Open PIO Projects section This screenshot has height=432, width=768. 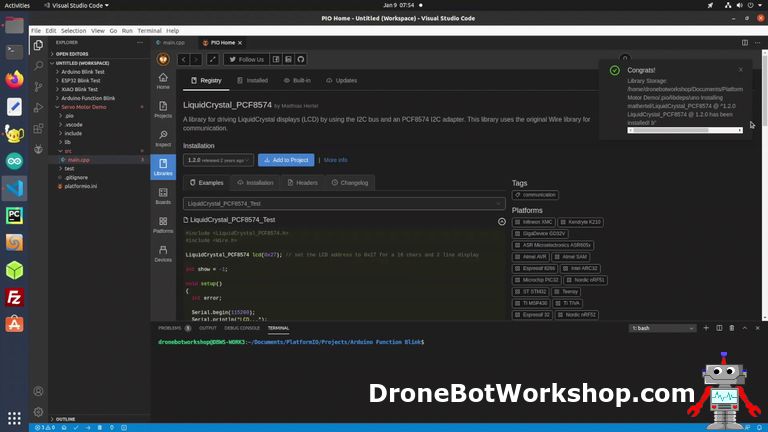click(163, 110)
